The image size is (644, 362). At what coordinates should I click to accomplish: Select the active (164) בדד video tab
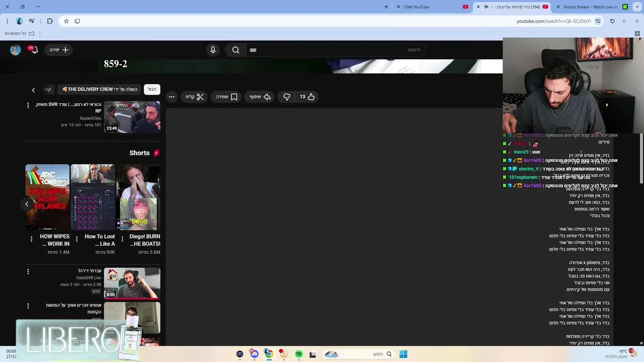click(513, 7)
